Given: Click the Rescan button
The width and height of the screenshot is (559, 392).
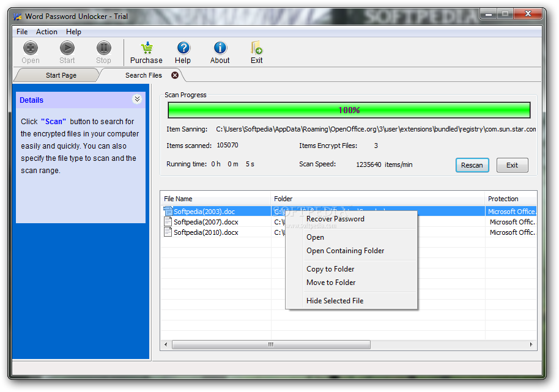Looking at the screenshot, I should tap(472, 165).
